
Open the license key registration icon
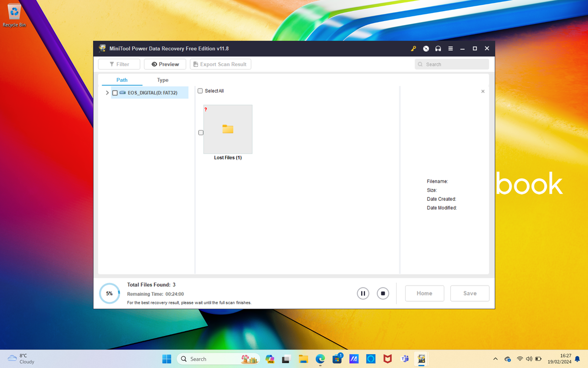point(413,49)
